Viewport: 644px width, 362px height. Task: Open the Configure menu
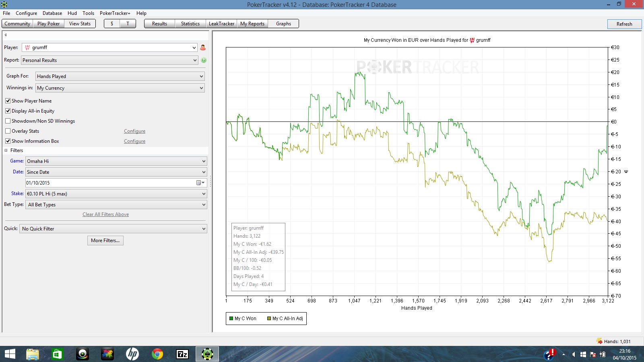click(x=27, y=13)
